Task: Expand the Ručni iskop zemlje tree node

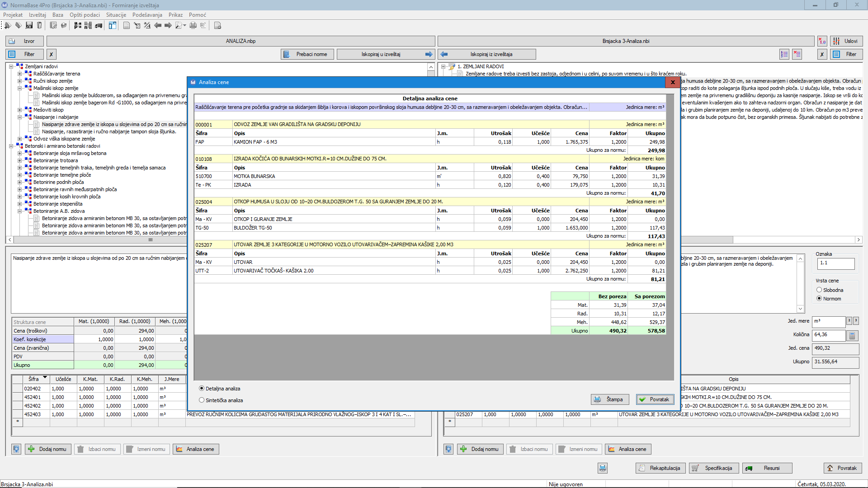Action: click(20, 81)
